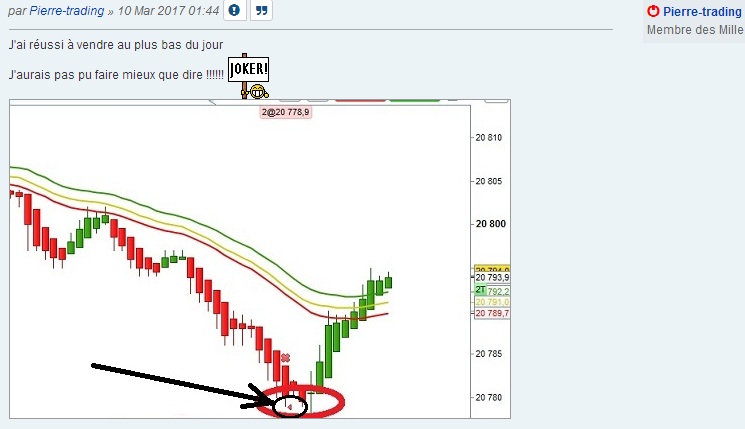Click the Membre des Mille rank text
This screenshot has width=745, height=429.
point(695,30)
